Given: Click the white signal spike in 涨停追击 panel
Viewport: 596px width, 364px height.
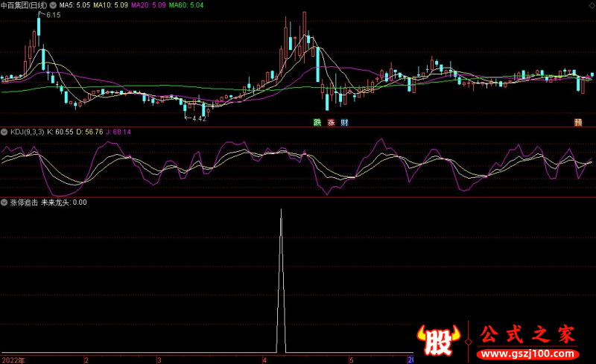Looking at the screenshot, I should 281,283.
